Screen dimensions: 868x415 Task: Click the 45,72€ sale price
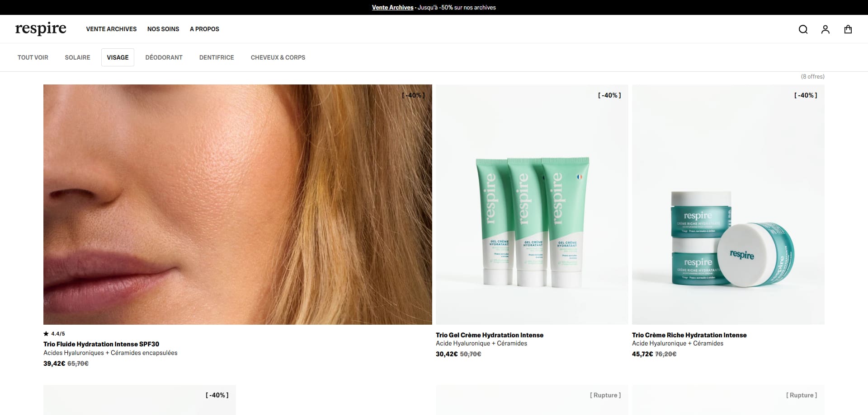642,354
